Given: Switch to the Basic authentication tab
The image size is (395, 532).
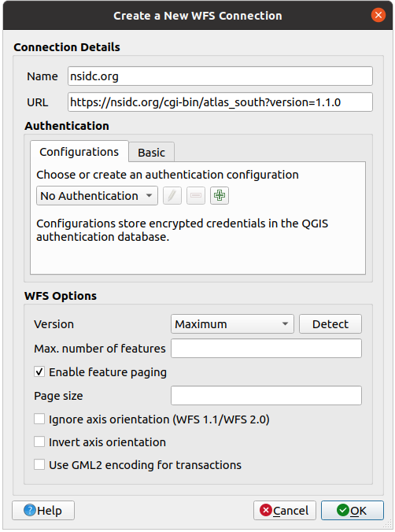Looking at the screenshot, I should coord(151,153).
